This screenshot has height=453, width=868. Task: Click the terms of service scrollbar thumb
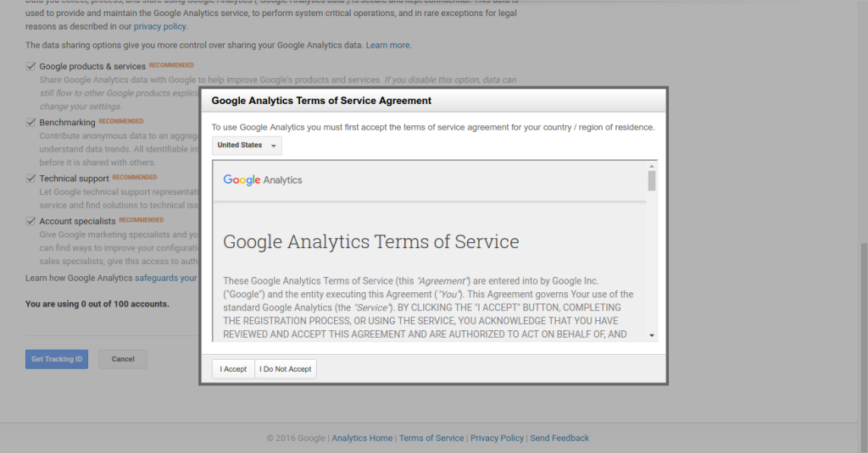tap(652, 181)
